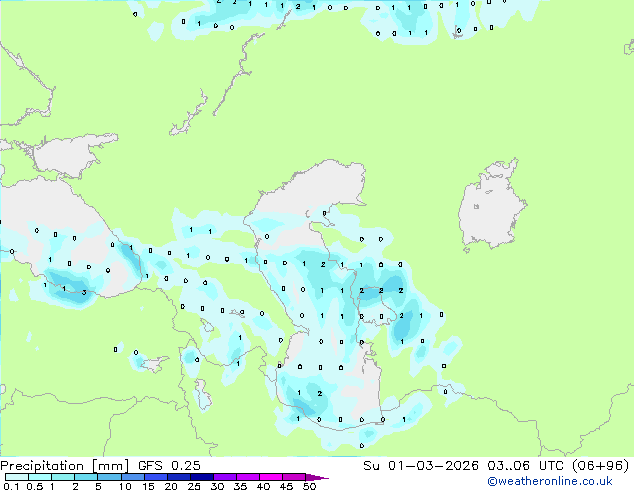The image size is (634, 490).
Task: Click the '03..06 UTC' time label
Action: pyautogui.click(x=525, y=466)
